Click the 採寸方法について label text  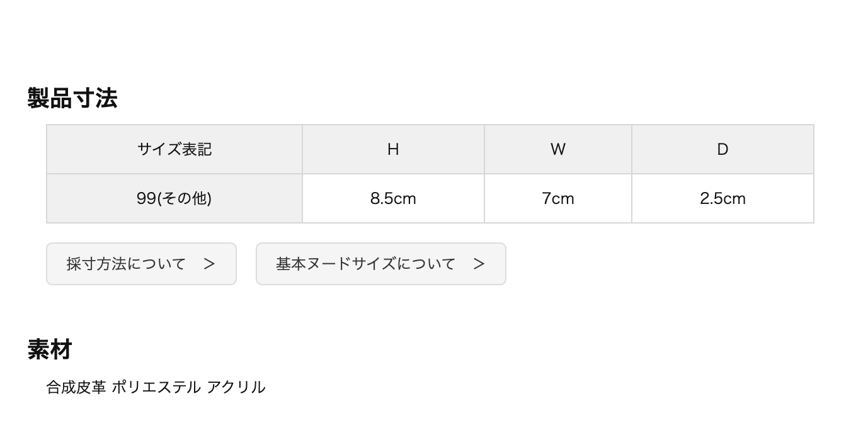coord(126,264)
